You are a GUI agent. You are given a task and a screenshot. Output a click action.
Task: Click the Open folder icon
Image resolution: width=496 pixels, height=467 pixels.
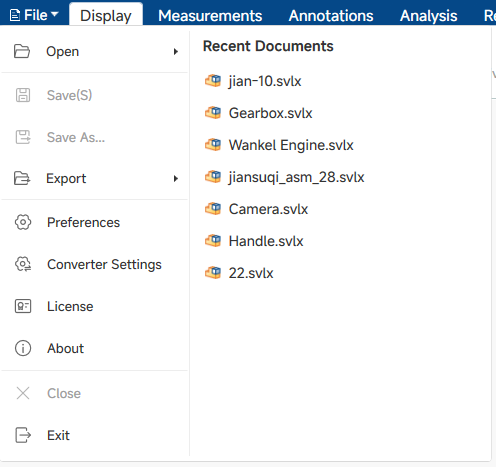pyautogui.click(x=22, y=51)
